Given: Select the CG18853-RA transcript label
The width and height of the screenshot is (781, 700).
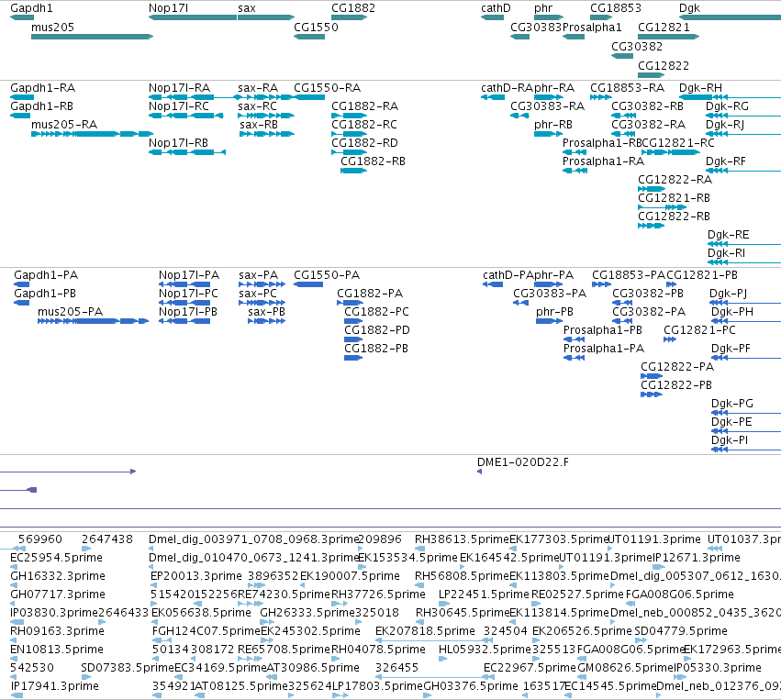Looking at the screenshot, I should (627, 88).
